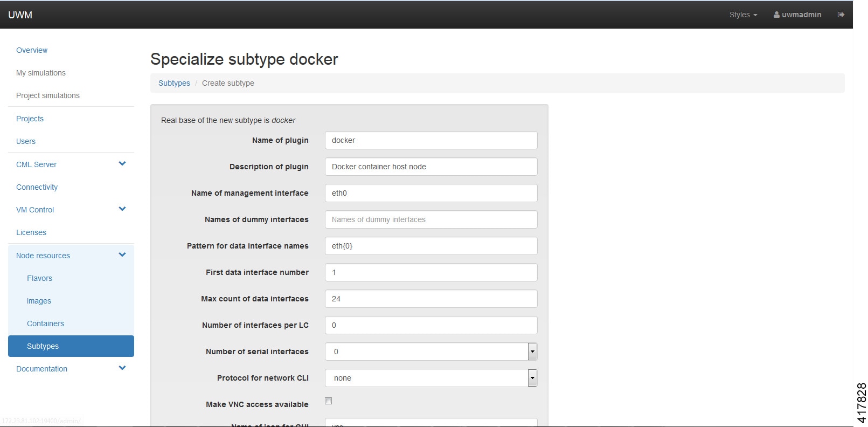The width and height of the screenshot is (868, 427).
Task: Open the uwmadmin user menu
Action: [x=797, y=15]
